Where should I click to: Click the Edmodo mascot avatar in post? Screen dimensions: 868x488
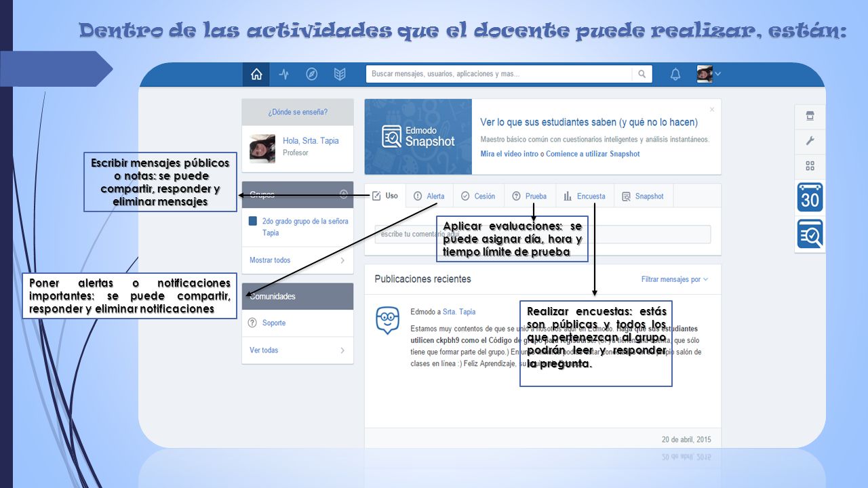click(388, 320)
